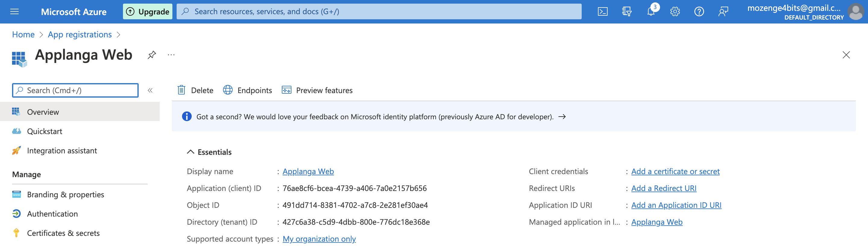Viewport: 868px width, 247px height.
Task: Open the account menu by email address
Action: point(794,8)
